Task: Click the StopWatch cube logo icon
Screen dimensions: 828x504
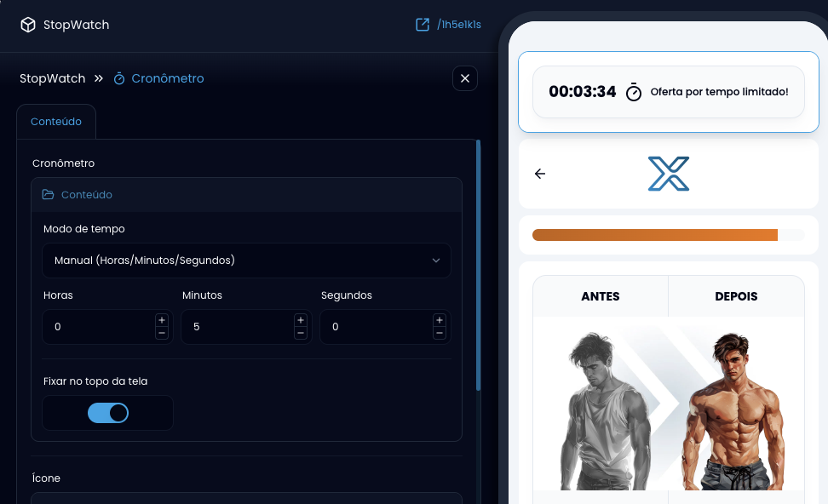Action: click(x=28, y=25)
